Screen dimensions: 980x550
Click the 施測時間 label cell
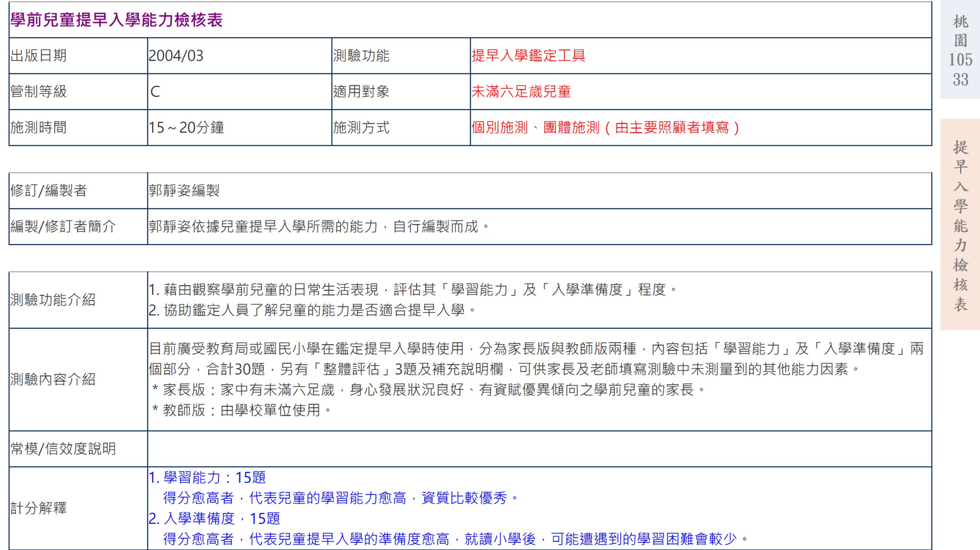pyautogui.click(x=38, y=127)
